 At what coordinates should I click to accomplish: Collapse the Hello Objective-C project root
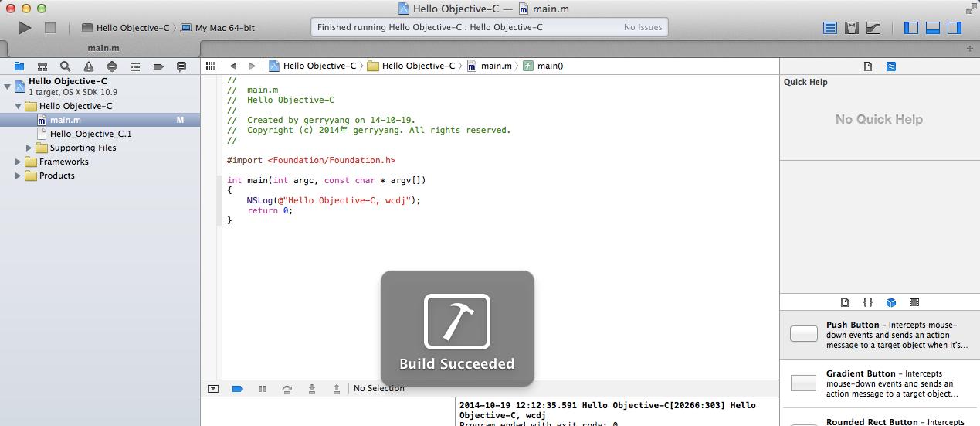click(7, 86)
